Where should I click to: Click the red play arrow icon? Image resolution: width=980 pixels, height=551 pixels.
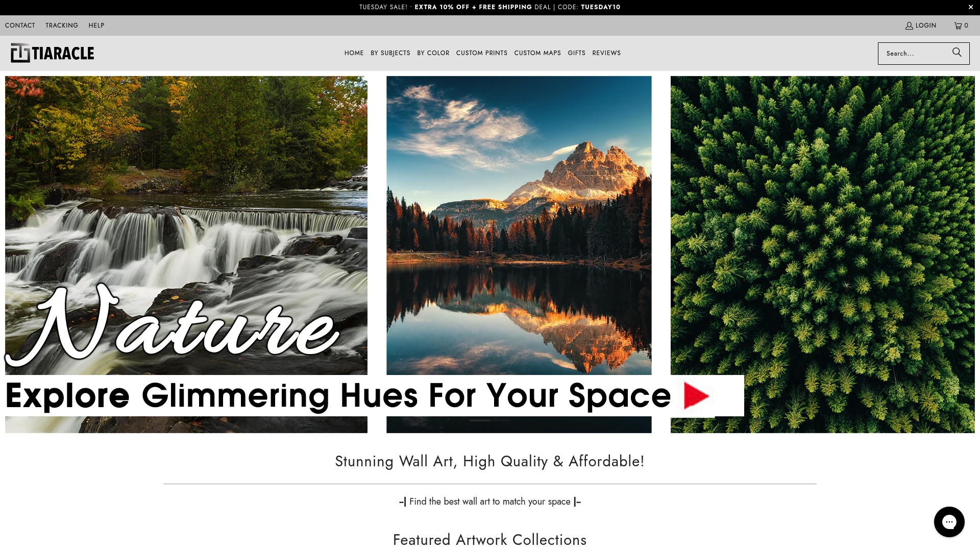coord(696,396)
